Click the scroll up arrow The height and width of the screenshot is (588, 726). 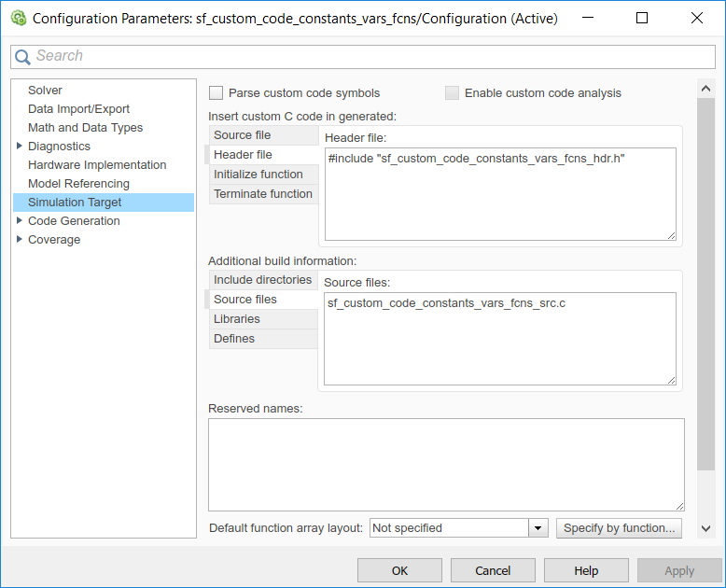point(705,89)
